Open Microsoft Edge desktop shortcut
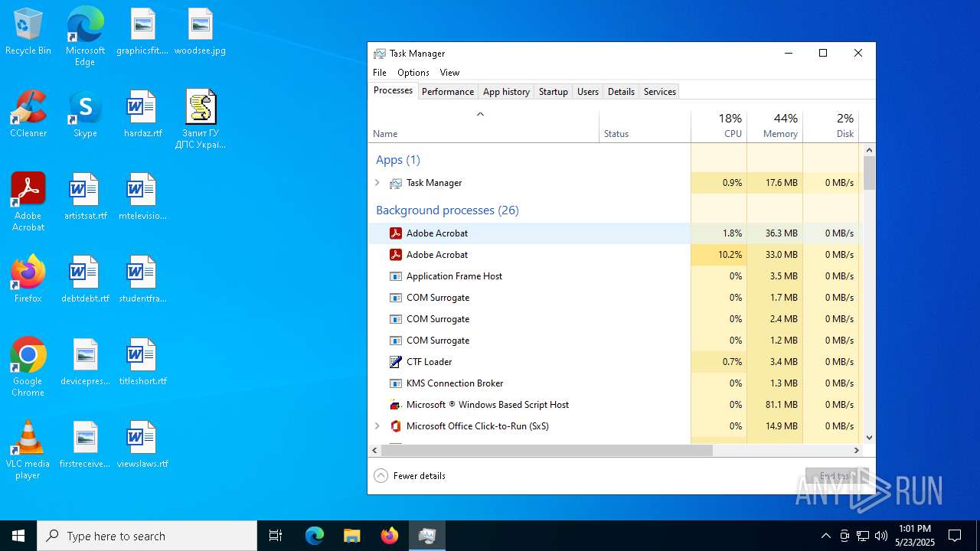Viewport: 980px width, 551px height. pyautogui.click(x=85, y=37)
